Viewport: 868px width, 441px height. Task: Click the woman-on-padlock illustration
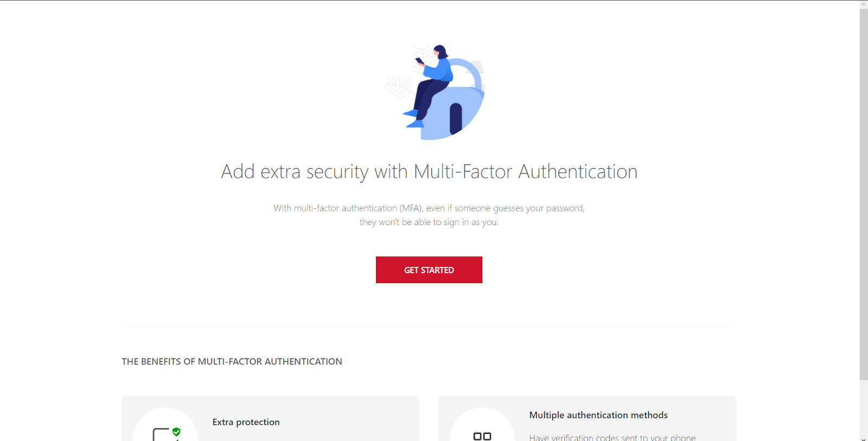point(434,92)
